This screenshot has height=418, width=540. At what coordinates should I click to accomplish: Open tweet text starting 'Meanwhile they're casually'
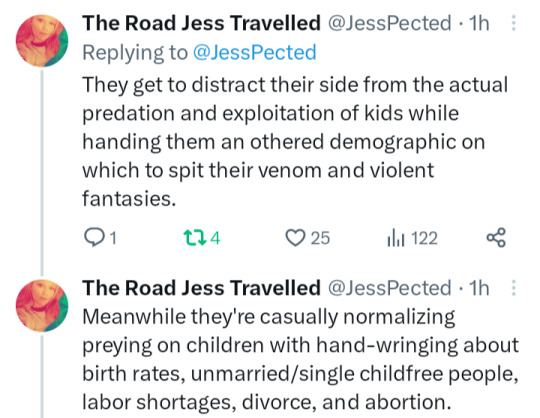tap(300, 359)
